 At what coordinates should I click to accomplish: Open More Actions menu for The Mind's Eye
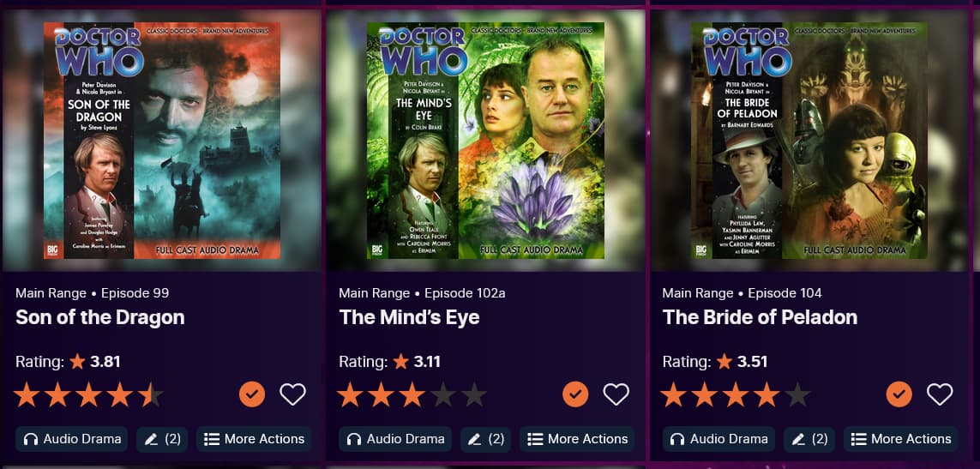pos(577,439)
